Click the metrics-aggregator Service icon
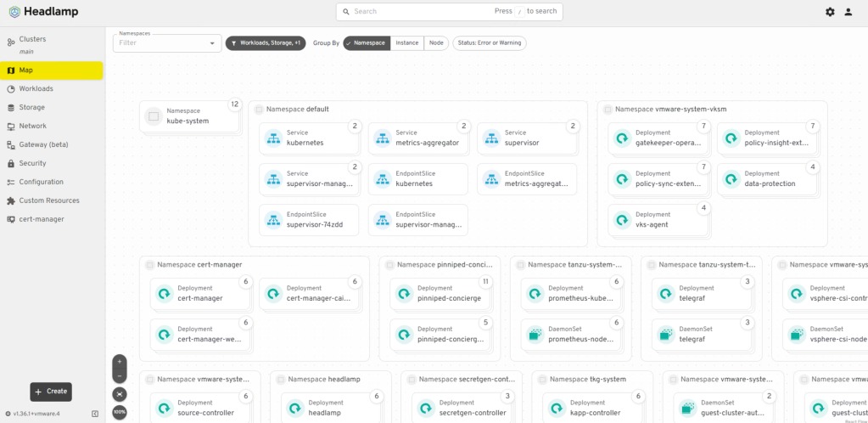 click(x=383, y=138)
